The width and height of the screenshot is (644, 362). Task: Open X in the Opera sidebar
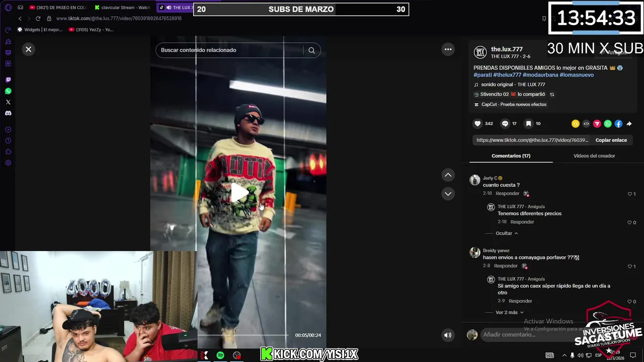8,102
